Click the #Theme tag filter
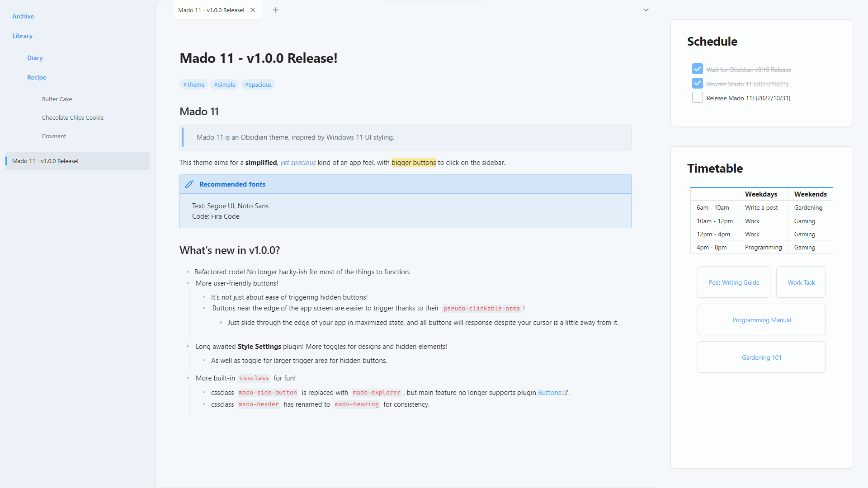 click(194, 84)
